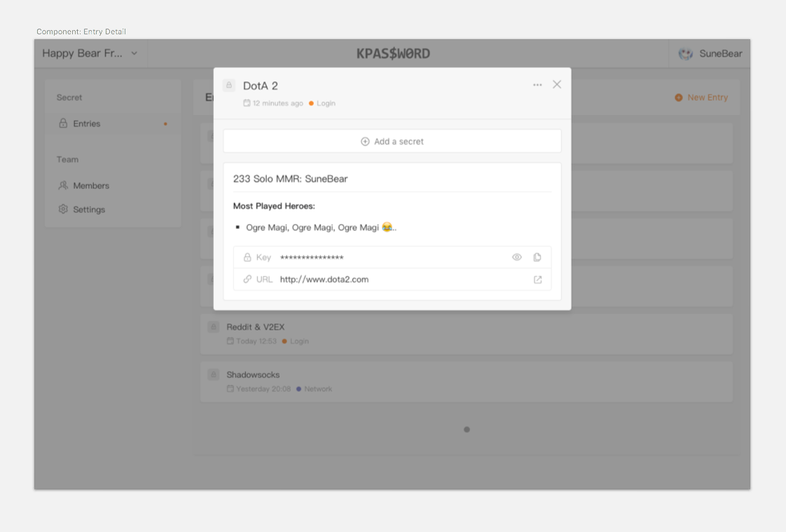The height and width of the screenshot is (532, 786).
Task: Click the calendar icon beside Today 12:53
Action: (230, 341)
